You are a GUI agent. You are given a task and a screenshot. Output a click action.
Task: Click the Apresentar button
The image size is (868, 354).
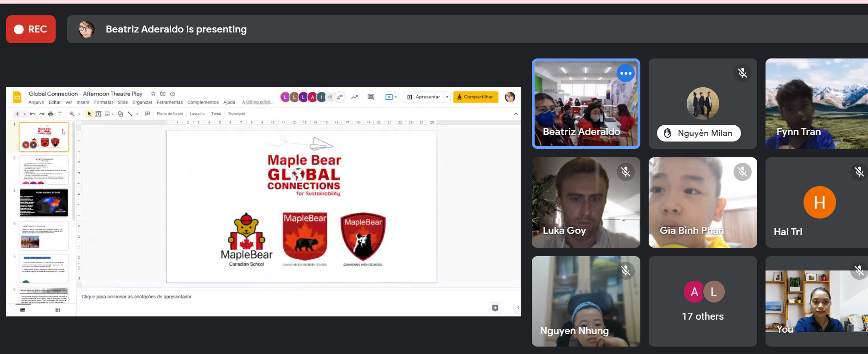(424, 97)
